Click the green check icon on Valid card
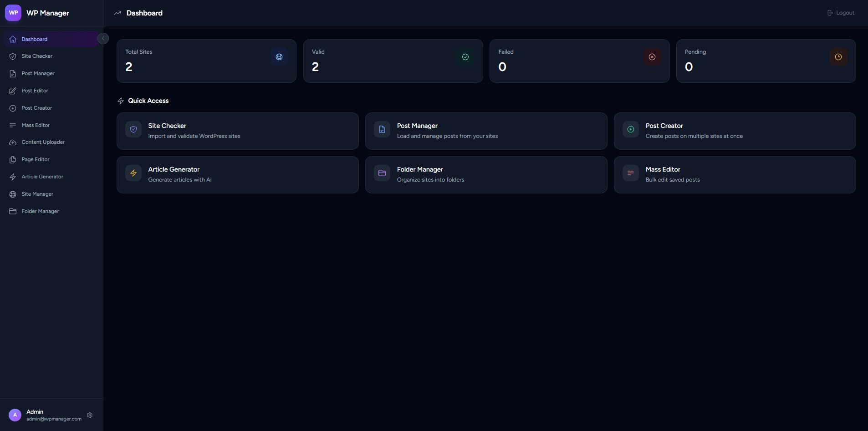The image size is (868, 431). coord(465,57)
